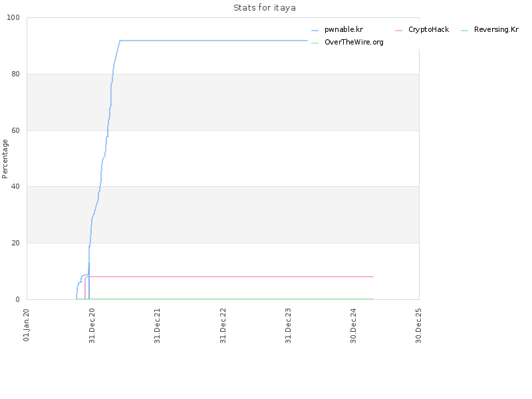Click the 60 y-axis tick label
Viewport: 532px width, 399px height.
(15, 130)
